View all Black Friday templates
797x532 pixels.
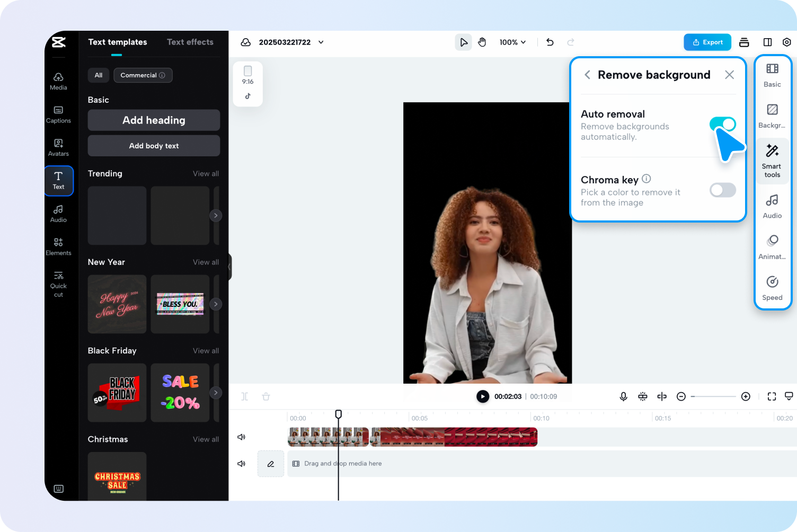206,351
